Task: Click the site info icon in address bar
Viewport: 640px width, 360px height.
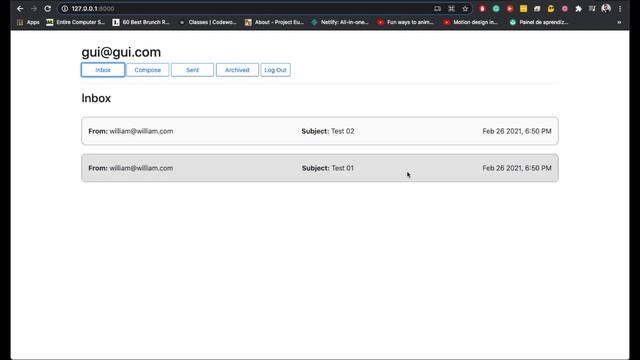Action: tap(64, 9)
